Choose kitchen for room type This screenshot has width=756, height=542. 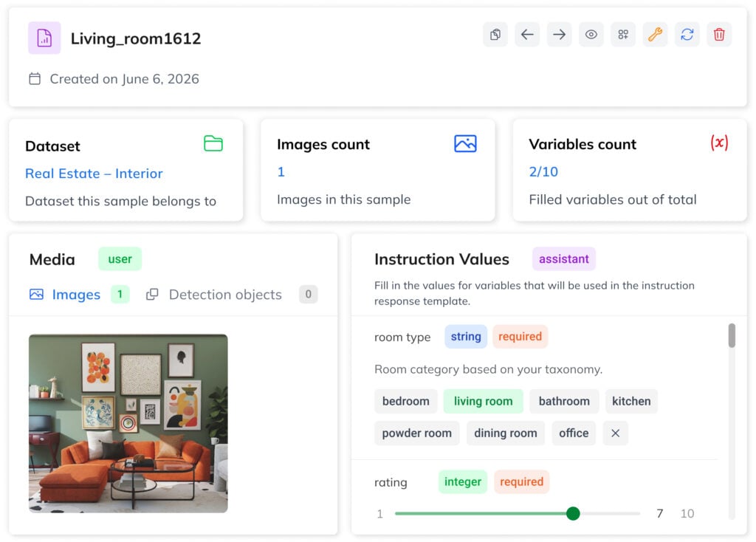[631, 401]
